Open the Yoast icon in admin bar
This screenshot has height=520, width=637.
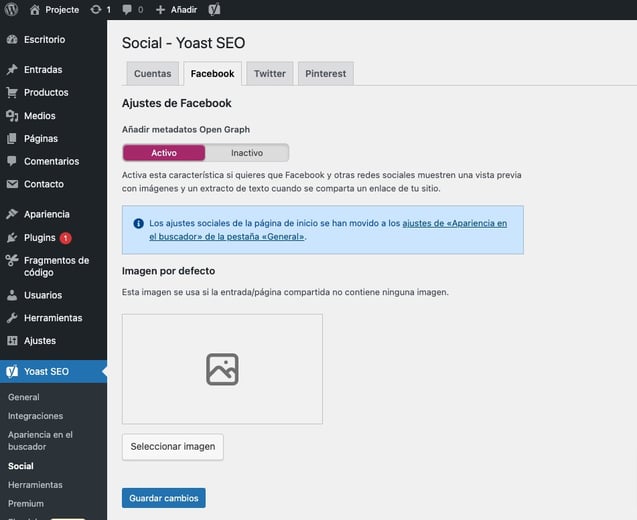214,10
